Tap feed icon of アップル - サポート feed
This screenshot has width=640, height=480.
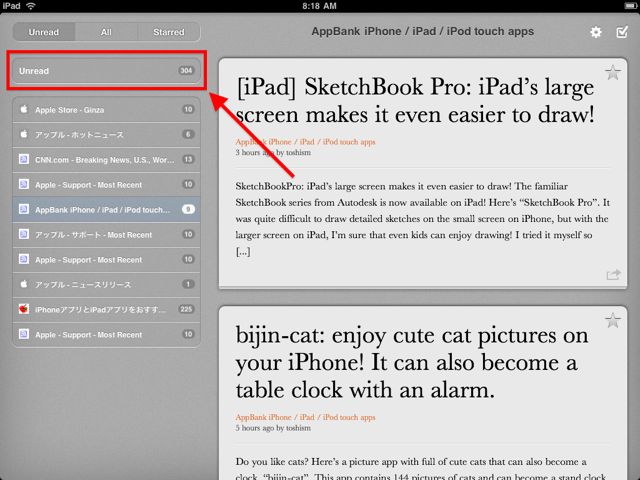(24, 234)
